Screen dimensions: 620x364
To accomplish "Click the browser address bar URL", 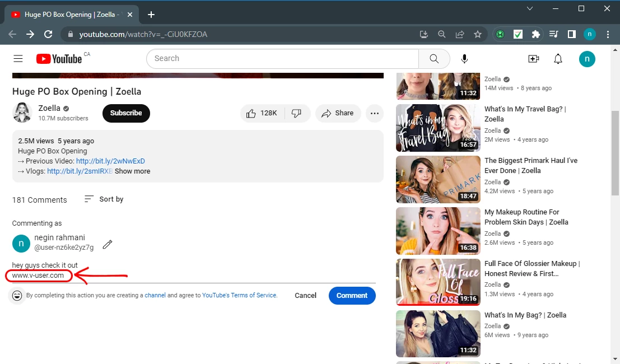I will tap(143, 34).
